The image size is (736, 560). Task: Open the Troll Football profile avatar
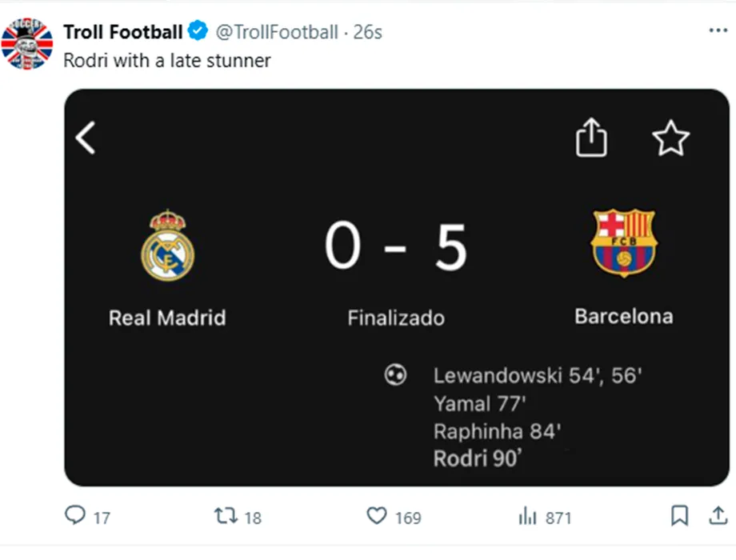(x=27, y=44)
